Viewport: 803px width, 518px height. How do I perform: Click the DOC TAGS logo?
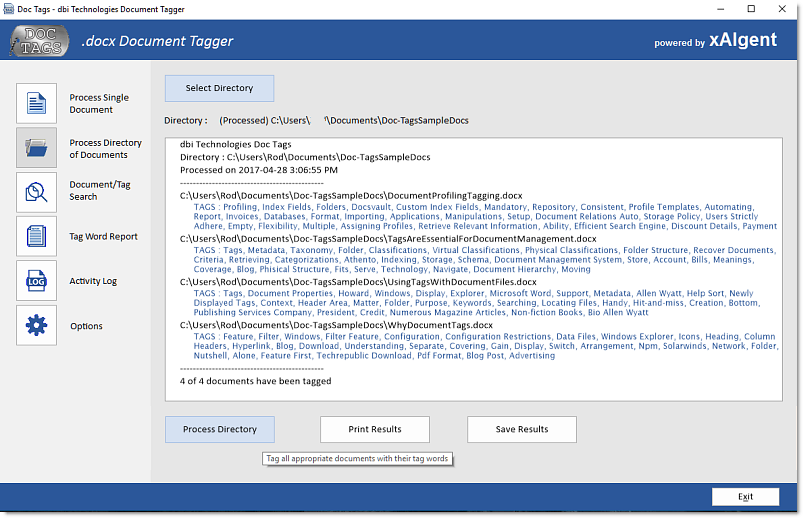coord(39,41)
